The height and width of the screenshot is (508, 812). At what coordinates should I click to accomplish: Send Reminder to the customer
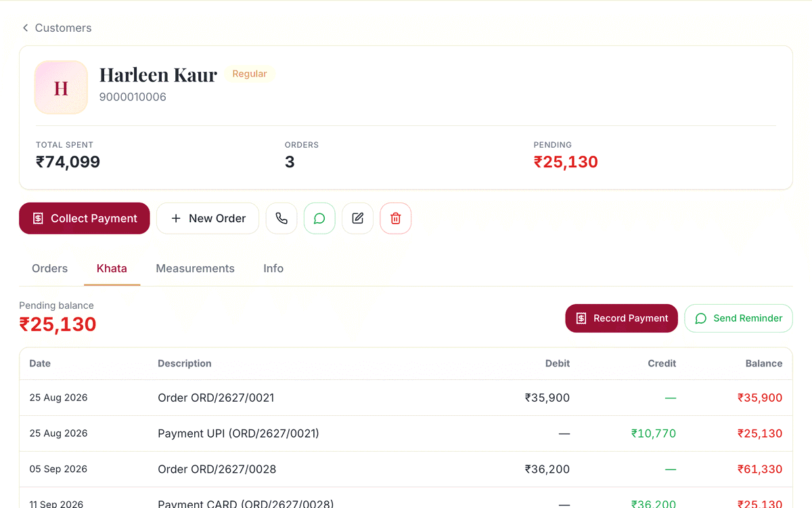[x=738, y=318]
